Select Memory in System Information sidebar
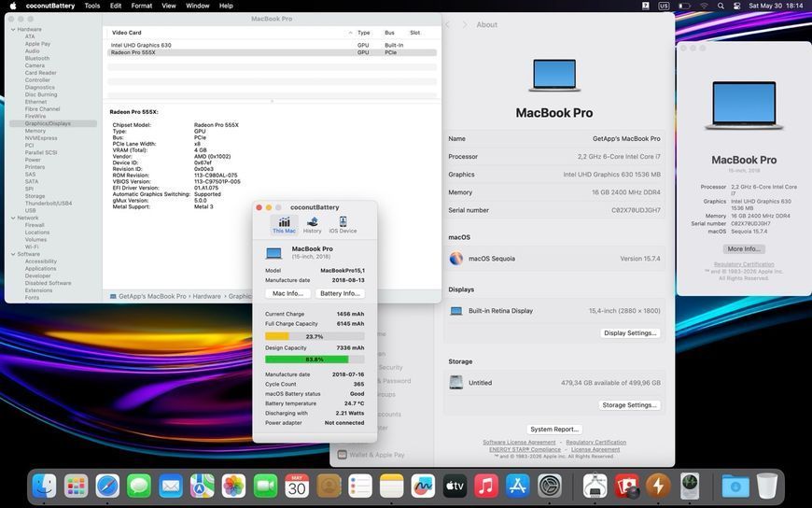 click(x=35, y=131)
